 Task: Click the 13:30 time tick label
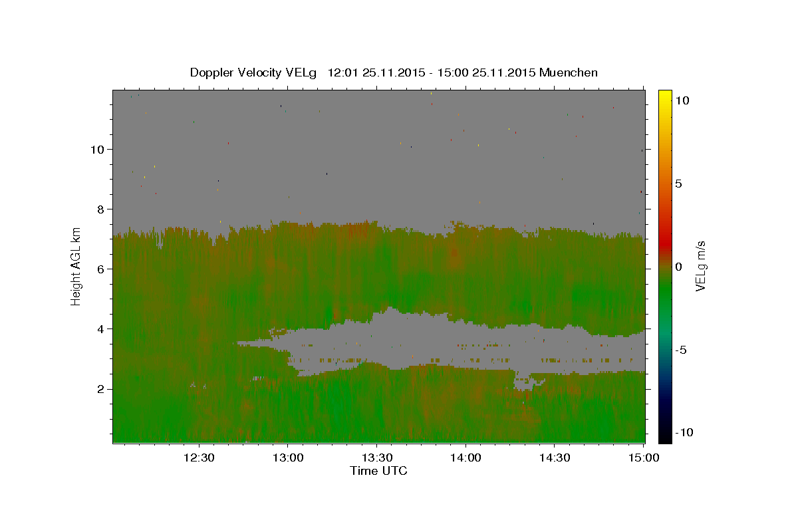click(x=376, y=458)
